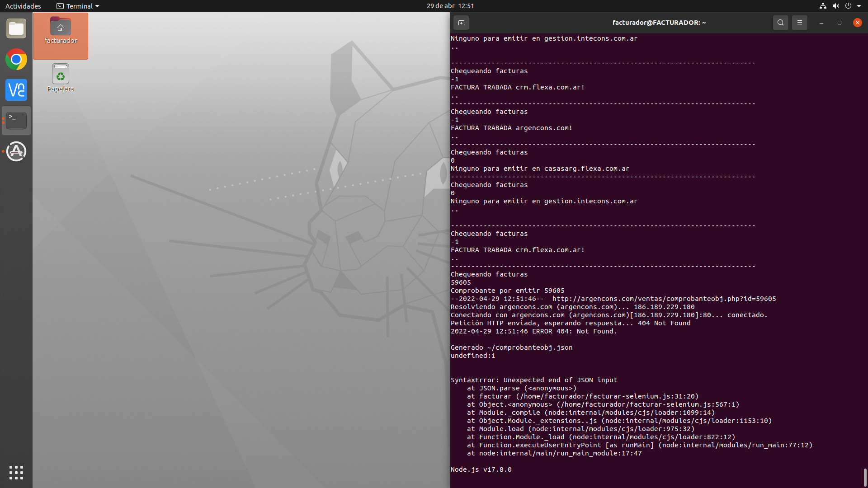Show Applications grid at dock bottom
Viewport: 868px width, 488px height.
16,473
